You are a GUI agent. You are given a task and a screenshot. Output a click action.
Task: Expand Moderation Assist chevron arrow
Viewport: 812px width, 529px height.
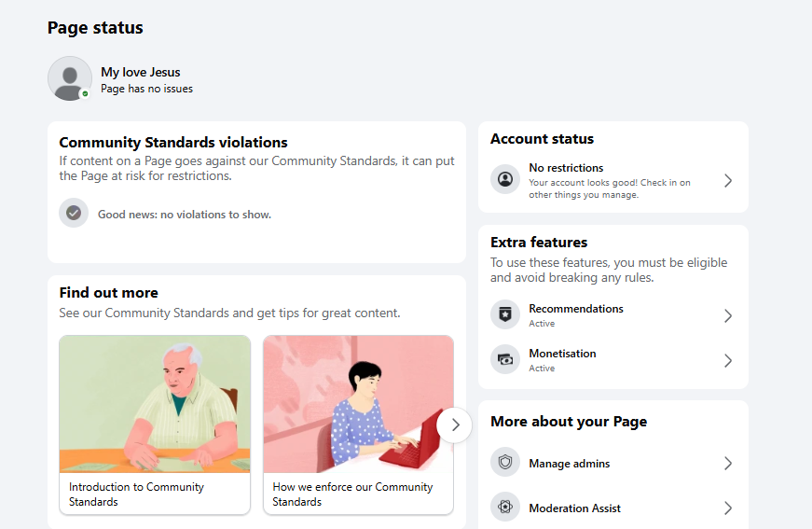tap(727, 508)
